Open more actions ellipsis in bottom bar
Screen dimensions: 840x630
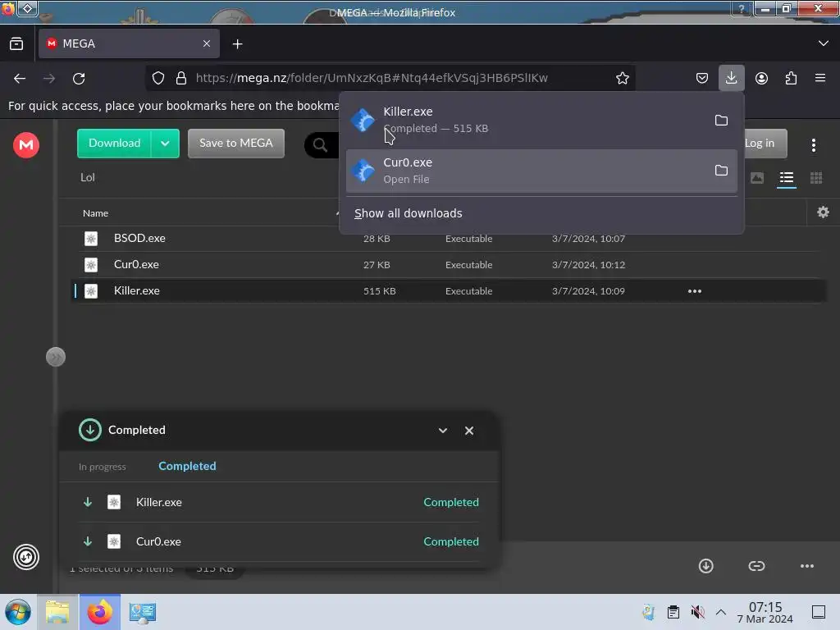(x=807, y=566)
